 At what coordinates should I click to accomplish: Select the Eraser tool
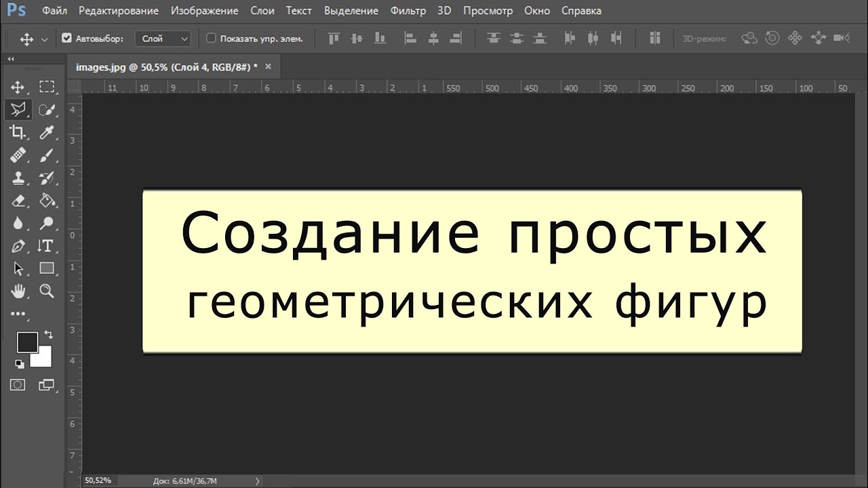pyautogui.click(x=18, y=201)
